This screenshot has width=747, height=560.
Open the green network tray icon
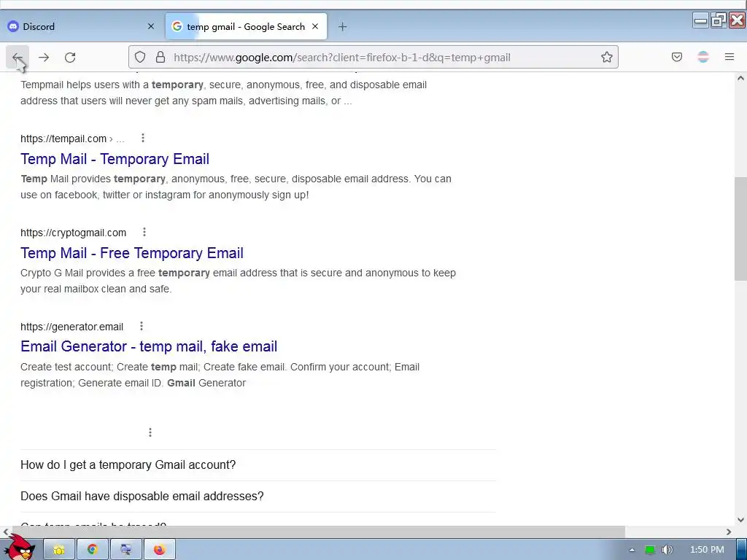click(x=650, y=550)
